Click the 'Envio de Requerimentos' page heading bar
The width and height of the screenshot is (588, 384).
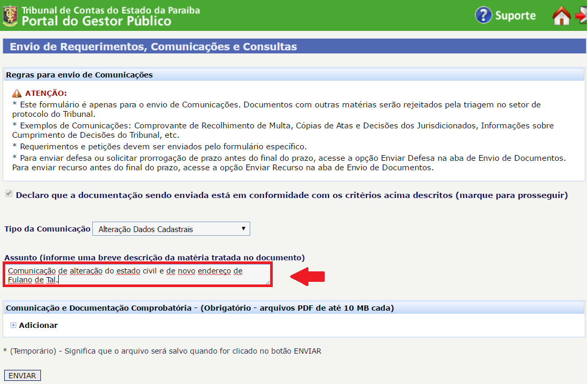click(153, 47)
